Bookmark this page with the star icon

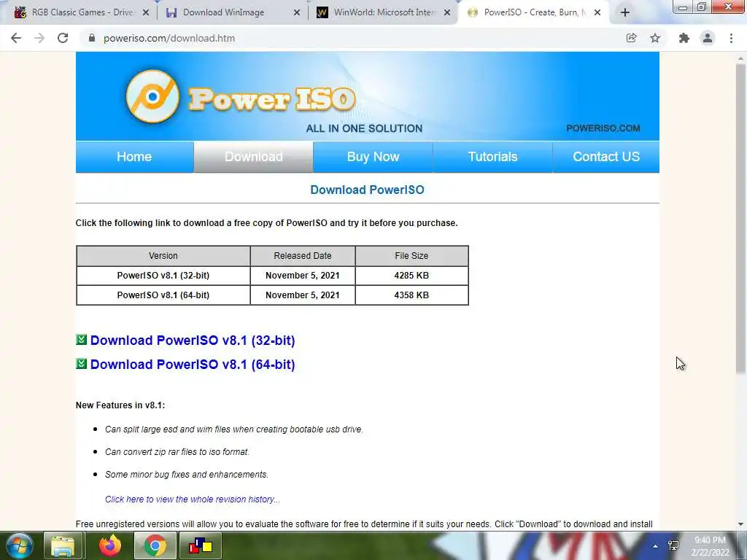(x=655, y=38)
